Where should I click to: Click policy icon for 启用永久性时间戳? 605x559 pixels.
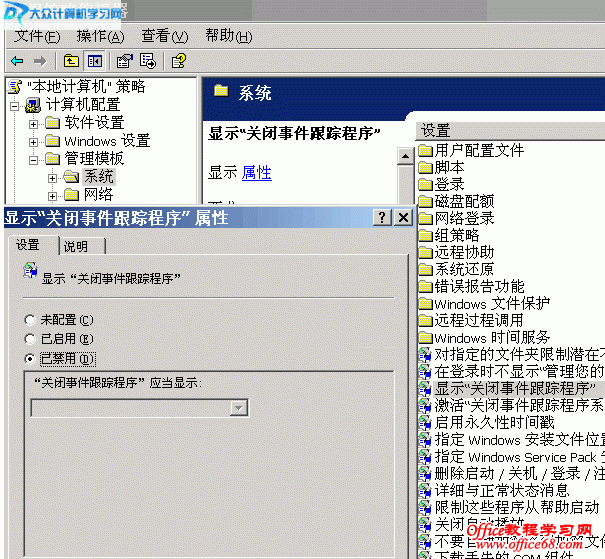click(425, 422)
